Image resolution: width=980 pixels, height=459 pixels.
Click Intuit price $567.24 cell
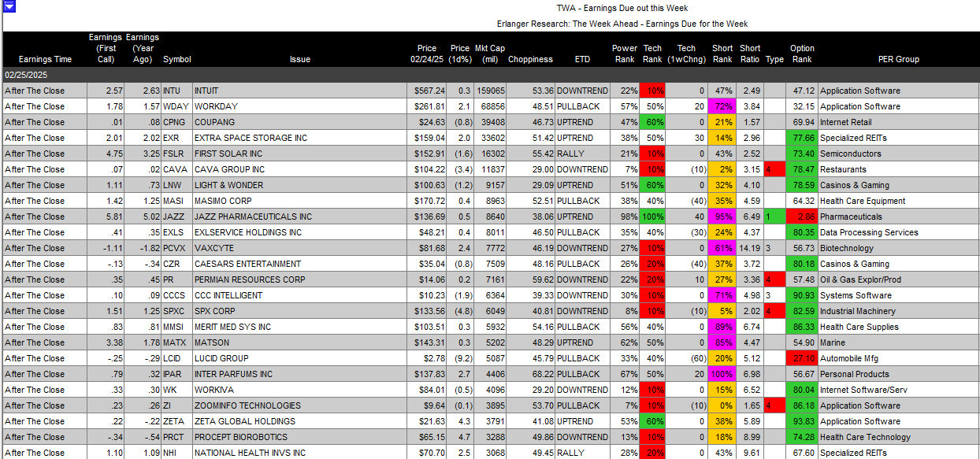click(428, 91)
